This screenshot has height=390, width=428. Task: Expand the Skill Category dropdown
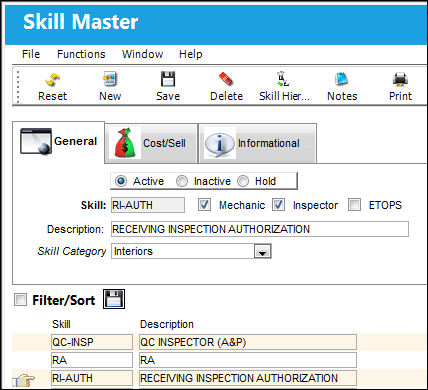[x=262, y=251]
